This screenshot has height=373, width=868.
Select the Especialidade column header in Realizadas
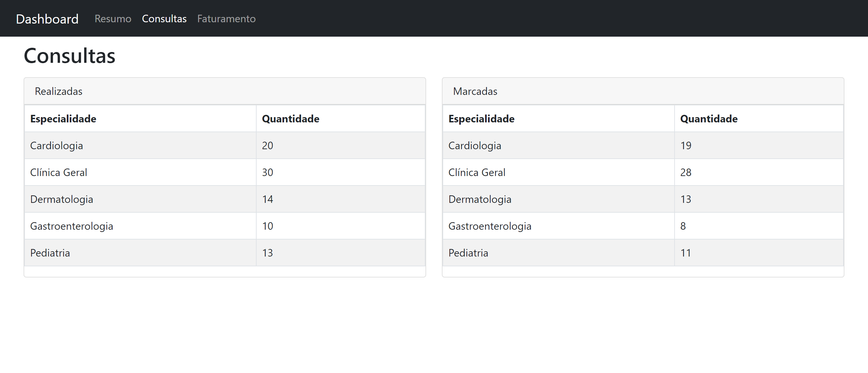click(63, 118)
